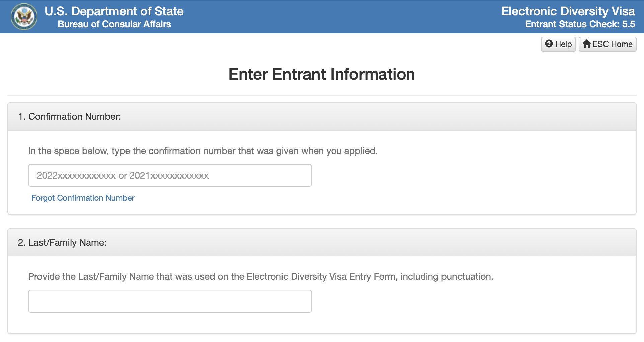Click the 2. Last/Family Name panel header
This screenshot has height=342, width=644.
coord(322,242)
